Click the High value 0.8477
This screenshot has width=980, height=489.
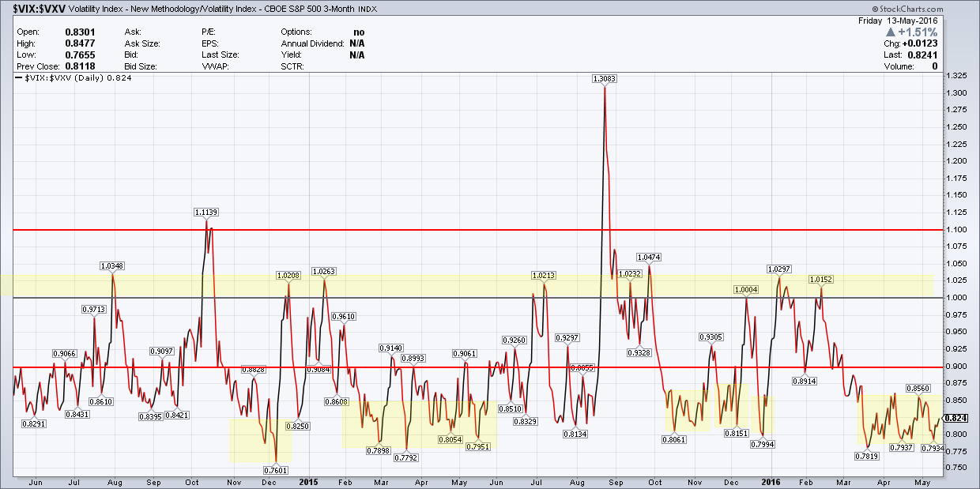[x=80, y=43]
